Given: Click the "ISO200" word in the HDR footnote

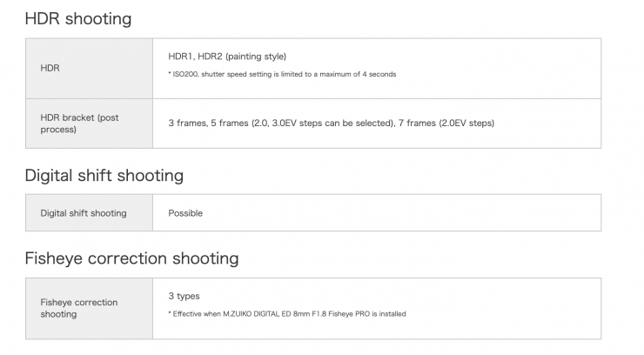Looking at the screenshot, I should pos(184,74).
